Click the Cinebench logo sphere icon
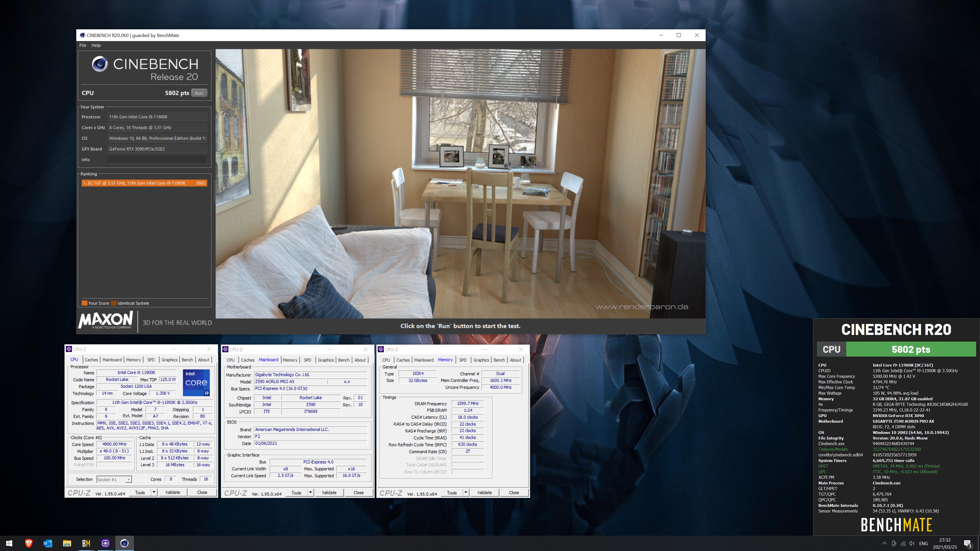 click(100, 64)
